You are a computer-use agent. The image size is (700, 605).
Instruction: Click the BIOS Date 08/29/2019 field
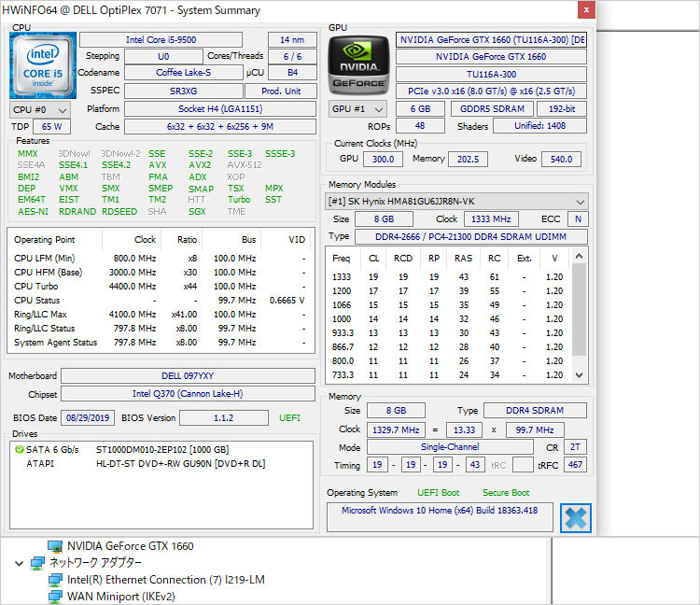tap(88, 418)
